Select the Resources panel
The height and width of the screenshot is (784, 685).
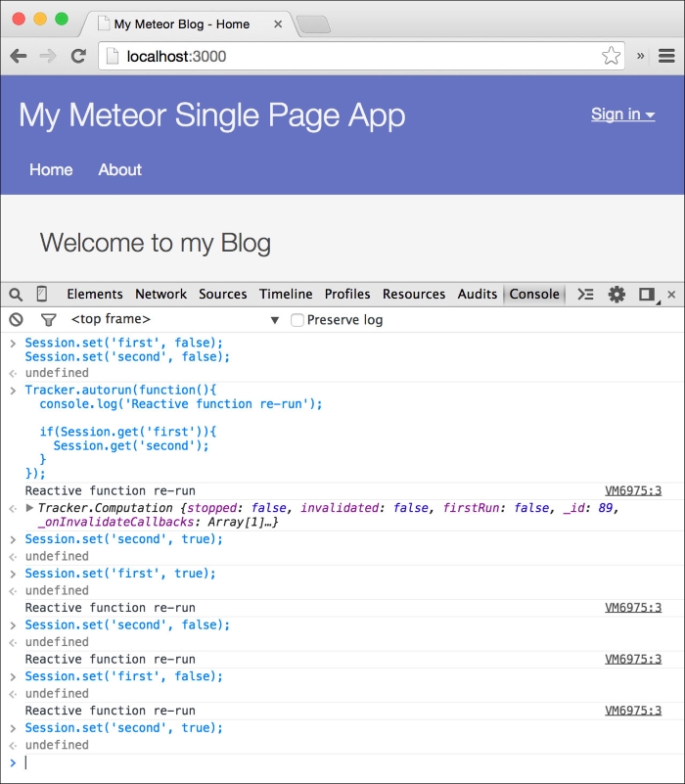[414, 294]
